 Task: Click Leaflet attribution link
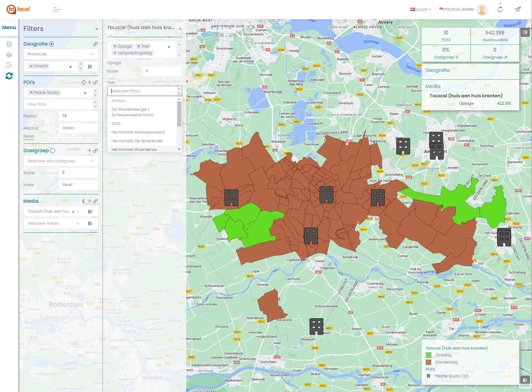click(525, 386)
